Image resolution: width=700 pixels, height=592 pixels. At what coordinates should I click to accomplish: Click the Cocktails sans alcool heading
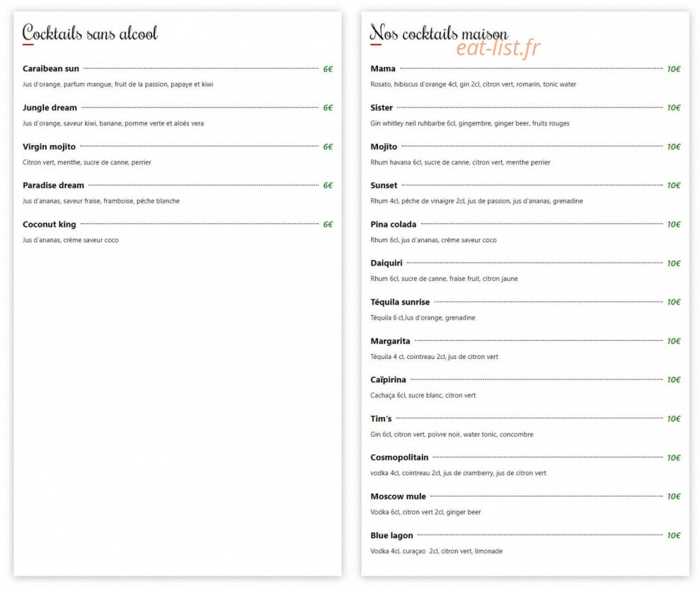(x=90, y=33)
